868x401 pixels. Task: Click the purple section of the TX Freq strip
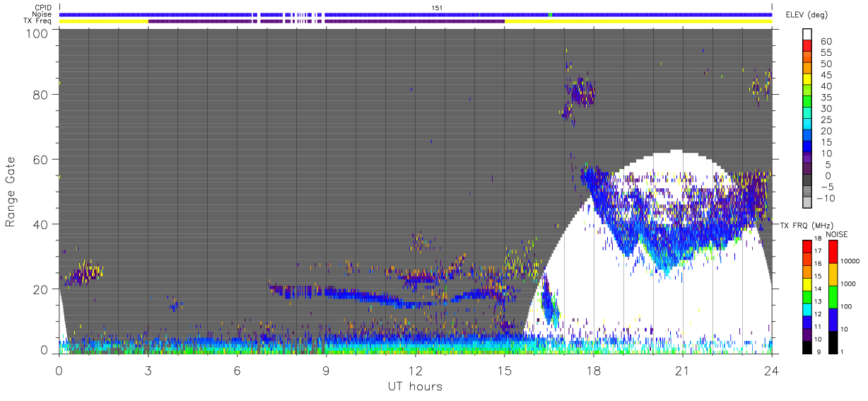(x=327, y=21)
